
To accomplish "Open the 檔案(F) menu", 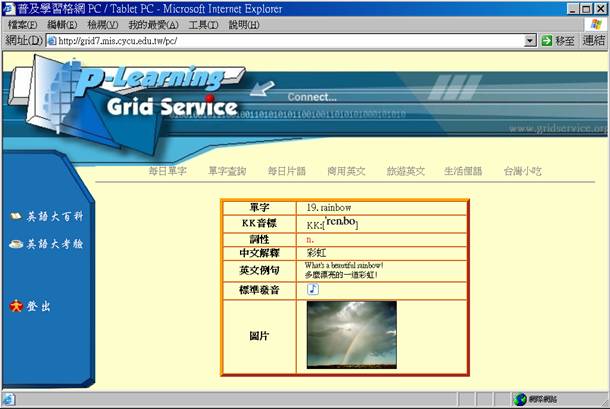I will pyautogui.click(x=23, y=25).
